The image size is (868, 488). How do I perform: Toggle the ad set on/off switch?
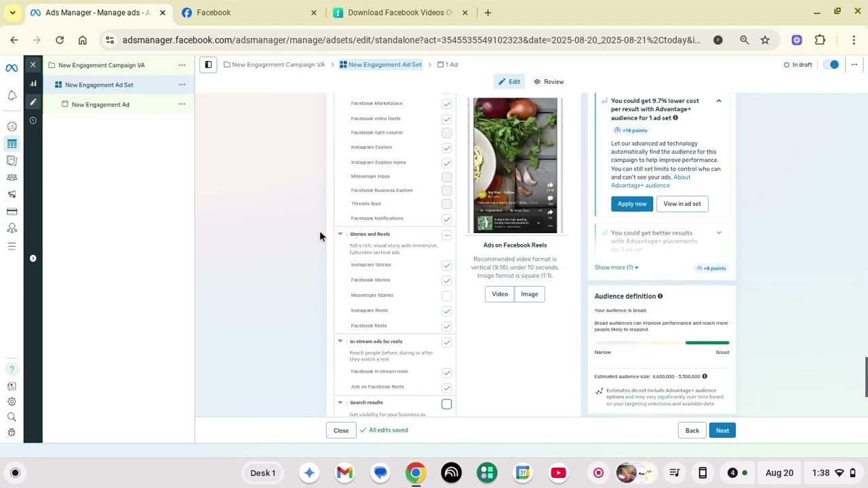pos(831,64)
